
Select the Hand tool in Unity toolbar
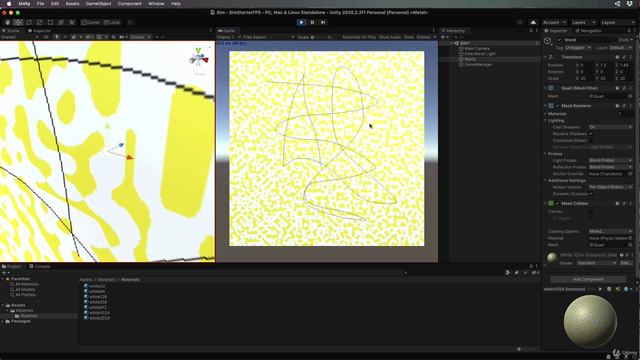click(7, 22)
